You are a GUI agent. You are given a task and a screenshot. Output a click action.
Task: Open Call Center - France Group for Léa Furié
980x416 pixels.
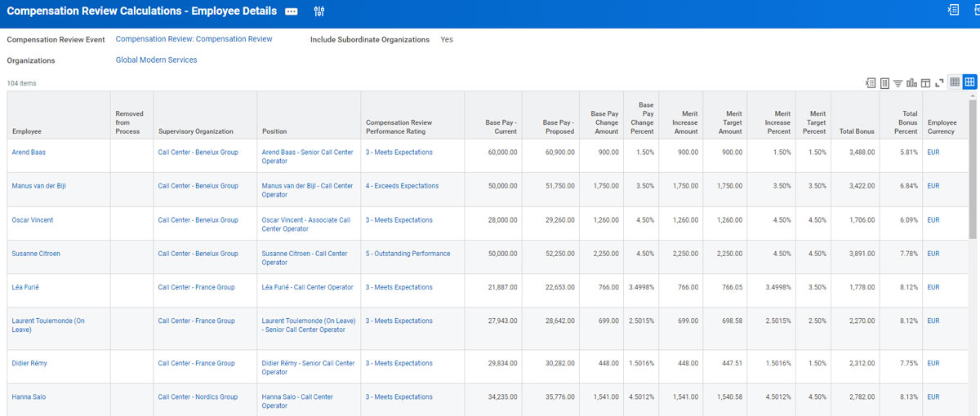pyautogui.click(x=197, y=287)
